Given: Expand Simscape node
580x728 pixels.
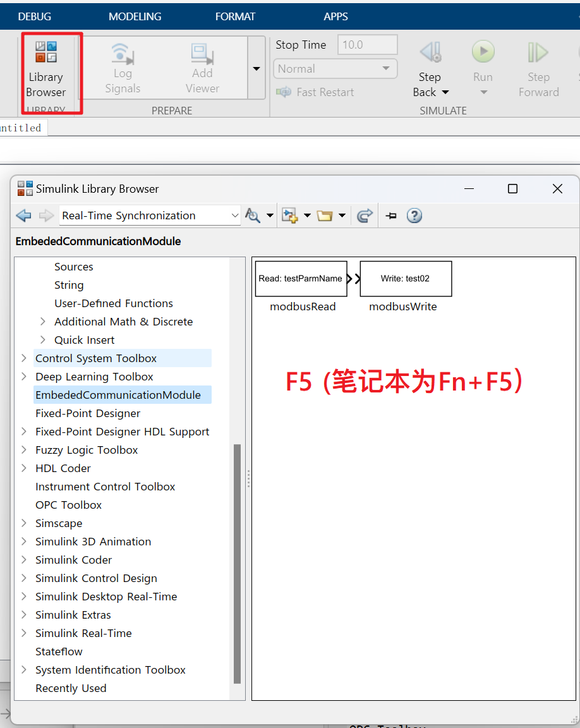Looking at the screenshot, I should [24, 523].
